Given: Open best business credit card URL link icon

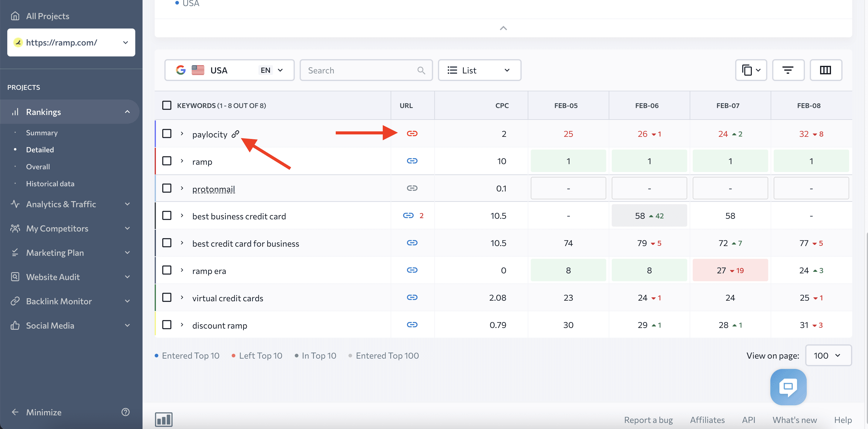Looking at the screenshot, I should tap(408, 216).
